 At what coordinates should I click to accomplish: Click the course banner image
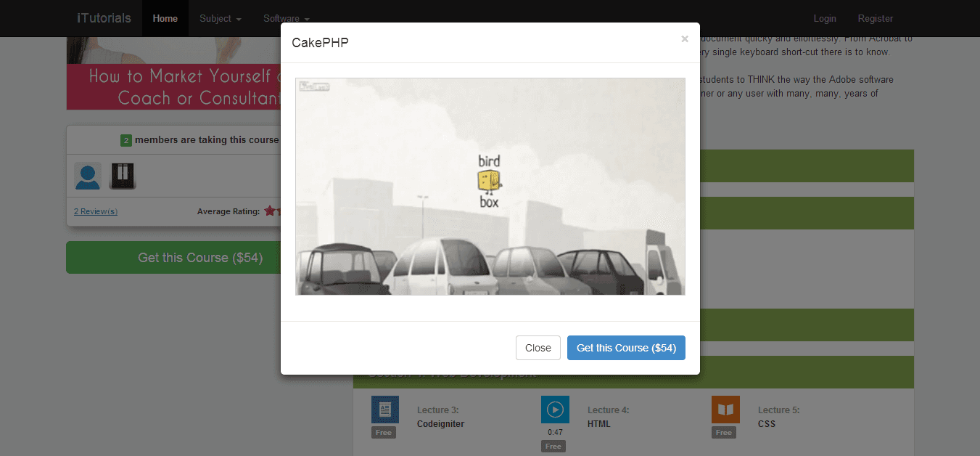173,73
